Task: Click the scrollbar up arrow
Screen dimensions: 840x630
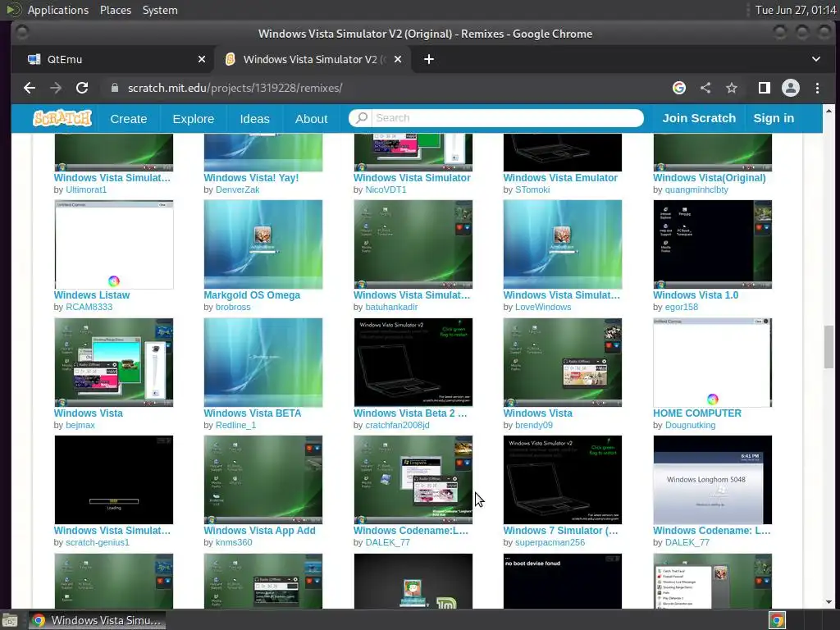Action: (x=829, y=111)
